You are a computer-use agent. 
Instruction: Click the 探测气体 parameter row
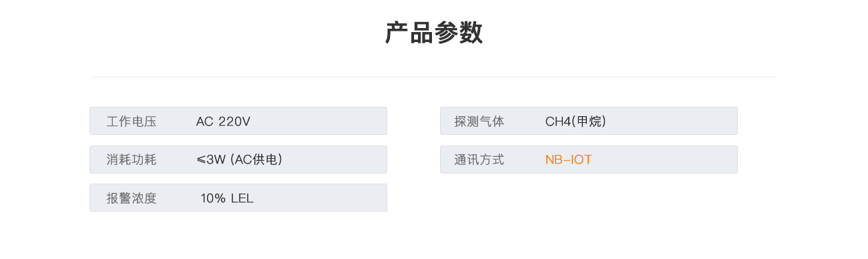coord(589,121)
